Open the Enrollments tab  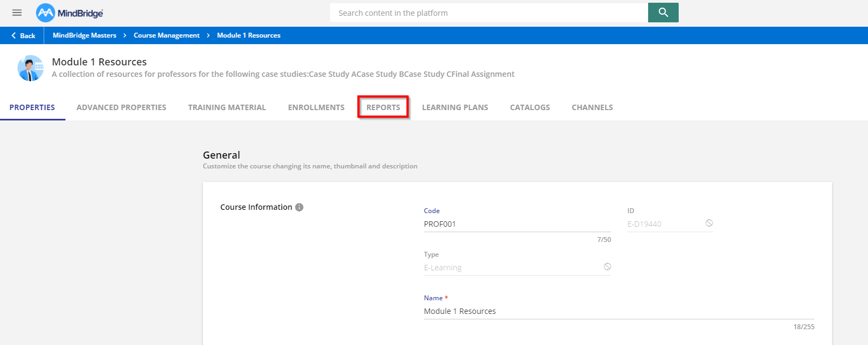pyautogui.click(x=316, y=107)
